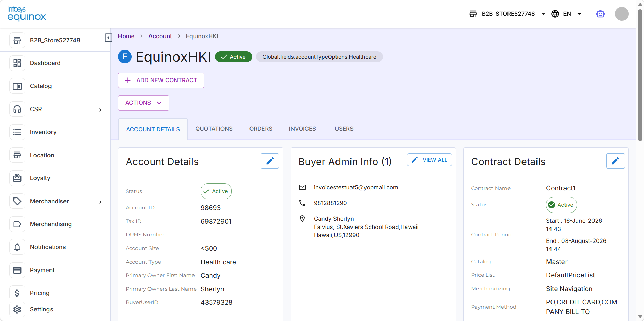The image size is (644, 321).
Task: Click ADD NEW CONTRACT button
Action: [x=161, y=80]
